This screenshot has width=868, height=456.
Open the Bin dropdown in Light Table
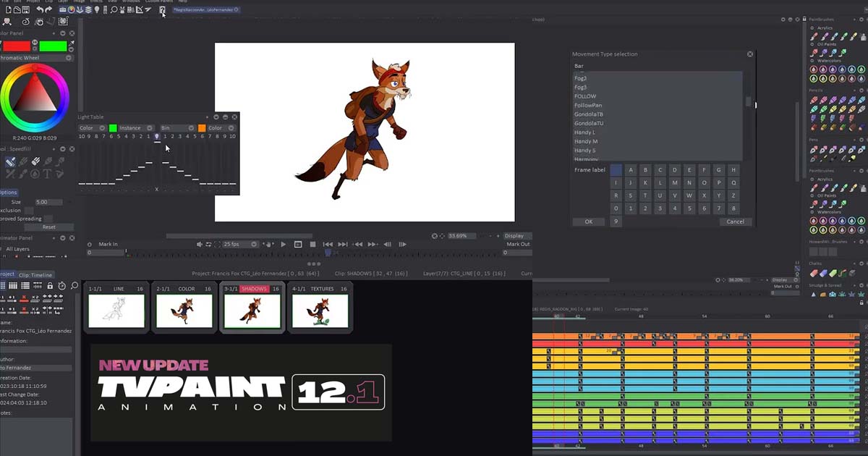click(x=177, y=128)
